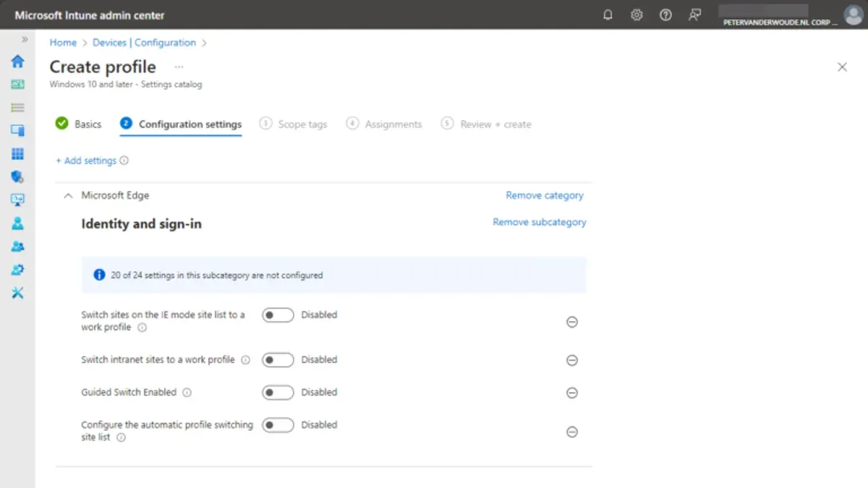Click the Microsoft Intune admin center title
The width and height of the screenshot is (868, 488).
(x=89, y=15)
